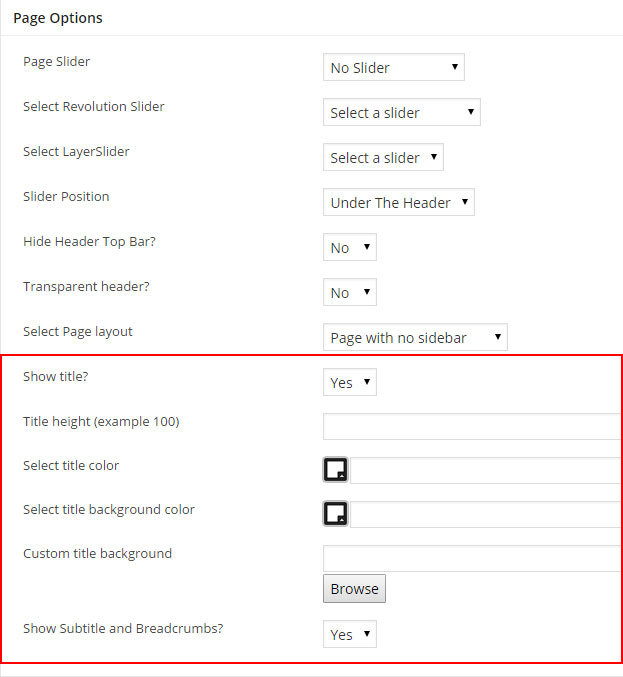Expand the Select Revolution Slider dropdown
The width and height of the screenshot is (623, 677).
pyautogui.click(x=401, y=113)
